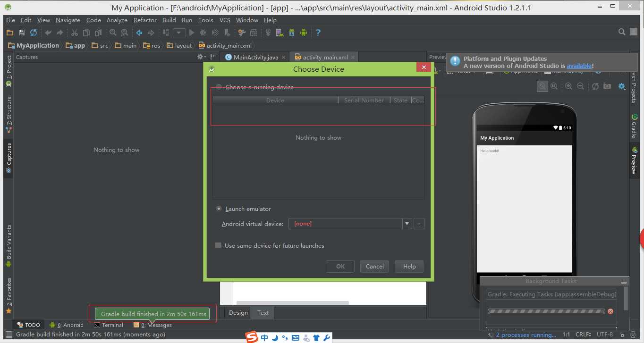Click 2 processes running link
The width and height of the screenshot is (644, 343).
526,335
